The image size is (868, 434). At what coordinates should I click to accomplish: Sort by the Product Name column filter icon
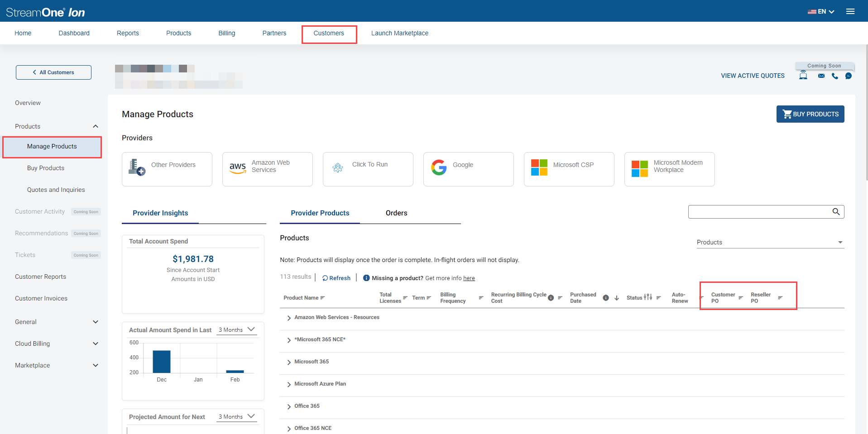323,298
